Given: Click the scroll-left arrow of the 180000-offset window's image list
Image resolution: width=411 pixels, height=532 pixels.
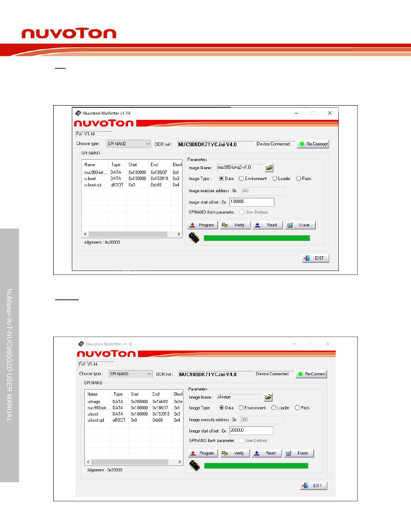Looking at the screenshot, I should [85, 234].
